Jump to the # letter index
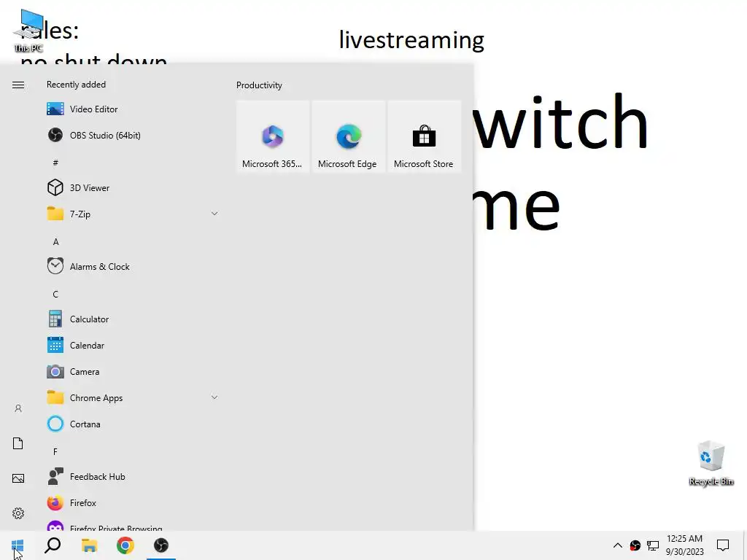The width and height of the screenshot is (747, 560). click(x=55, y=163)
